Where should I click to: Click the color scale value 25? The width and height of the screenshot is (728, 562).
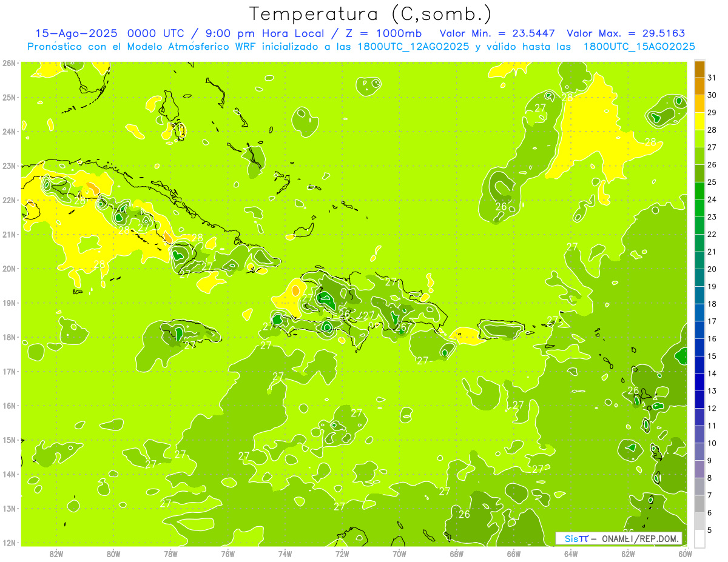[712, 182]
